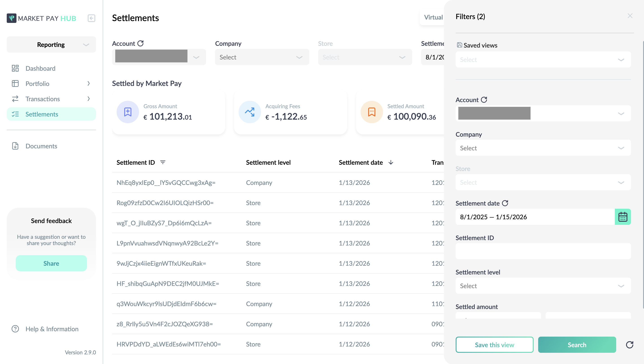
Task: Reset all filters using the bottom refresh icon
Action: [x=629, y=345]
